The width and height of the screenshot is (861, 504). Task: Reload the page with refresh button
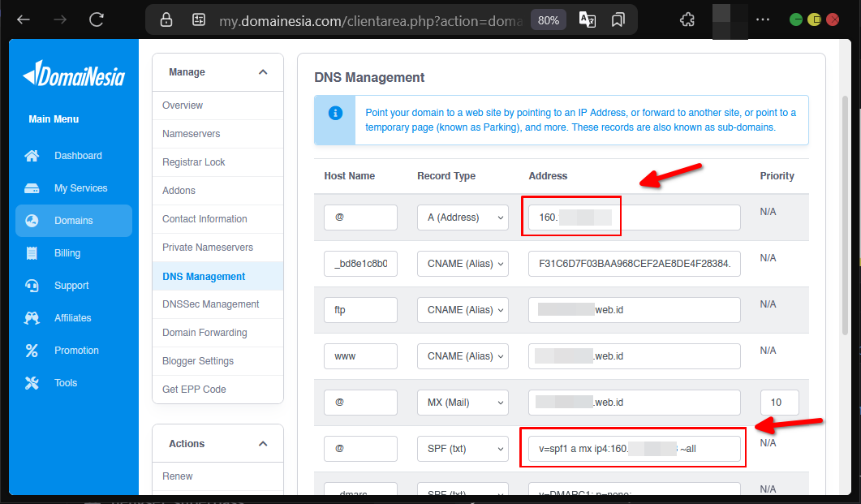pyautogui.click(x=97, y=19)
